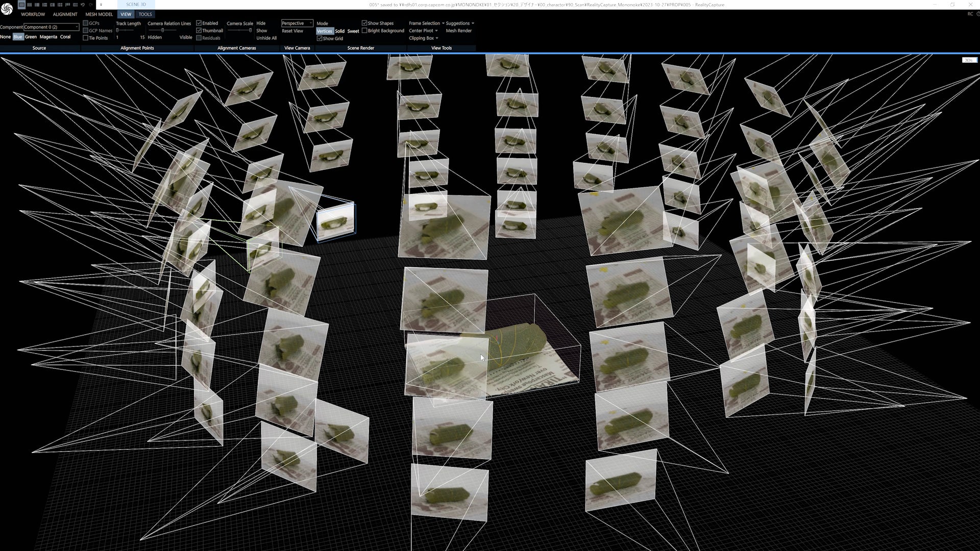Switch to the ALIGNMENT ribbon tab

point(65,14)
